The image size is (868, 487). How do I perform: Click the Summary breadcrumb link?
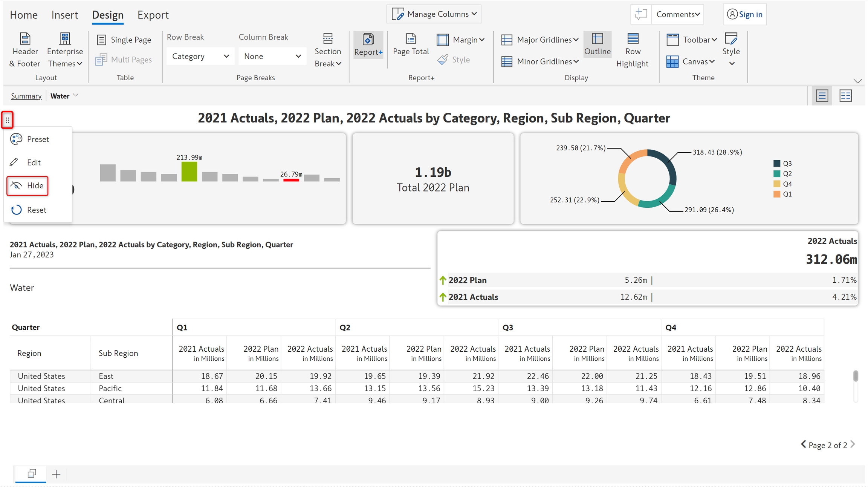click(26, 96)
